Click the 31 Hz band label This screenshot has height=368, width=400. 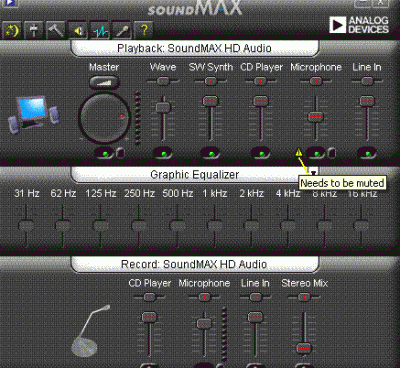tap(27, 193)
